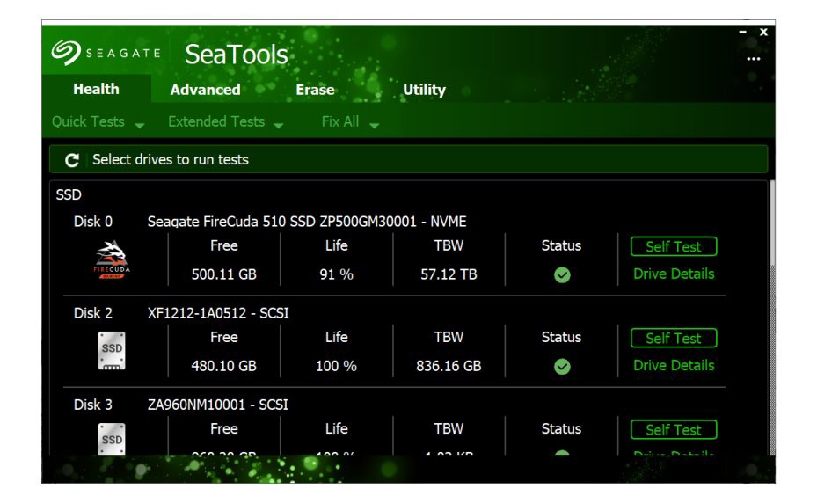817x504 pixels.
Task: Click the green status checkmark for Disk 0
Action: click(562, 274)
